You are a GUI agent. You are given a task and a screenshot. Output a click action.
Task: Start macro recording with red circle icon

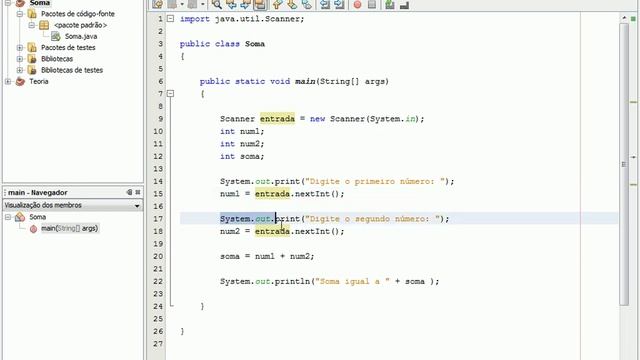[x=358, y=4]
